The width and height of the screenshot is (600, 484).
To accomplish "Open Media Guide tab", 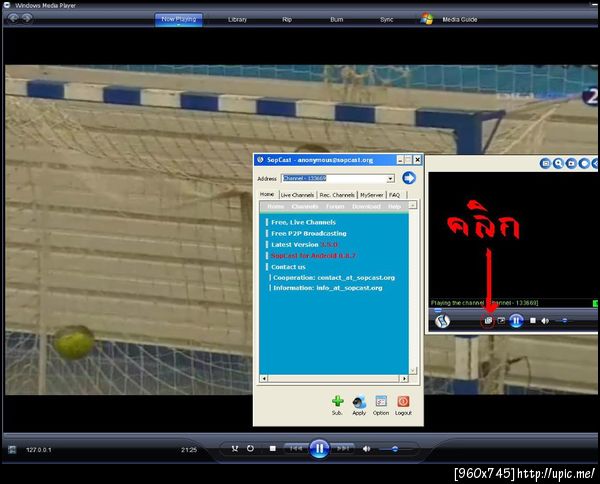I will click(460, 20).
